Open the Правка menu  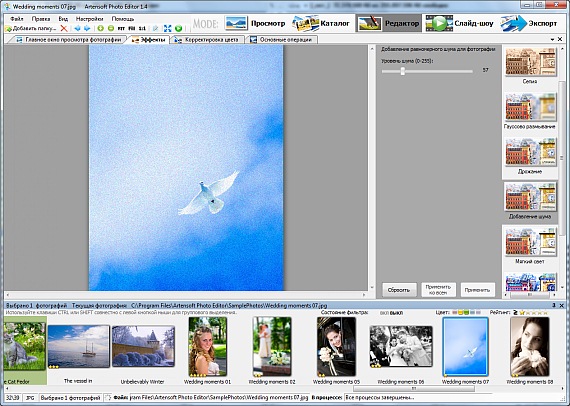point(41,19)
